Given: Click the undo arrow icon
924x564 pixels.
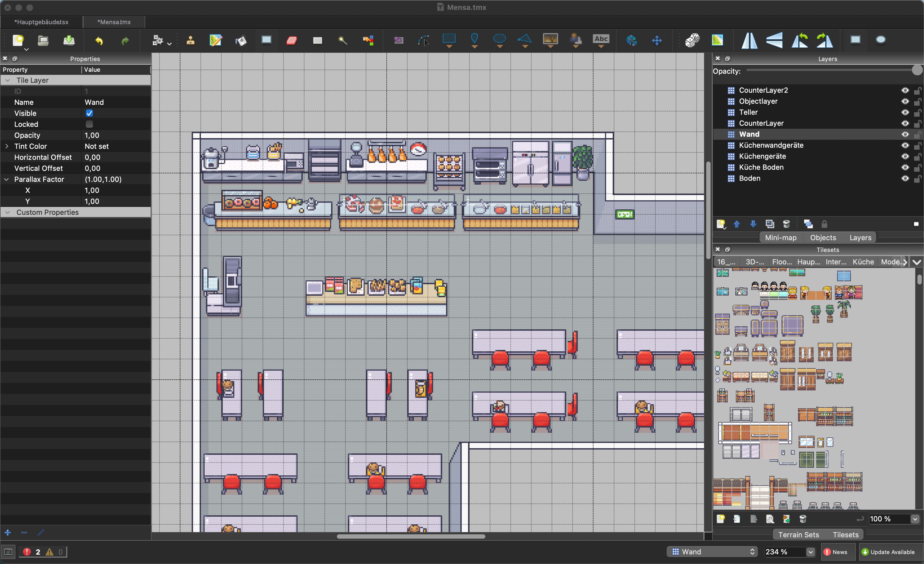Looking at the screenshot, I should coord(99,41).
